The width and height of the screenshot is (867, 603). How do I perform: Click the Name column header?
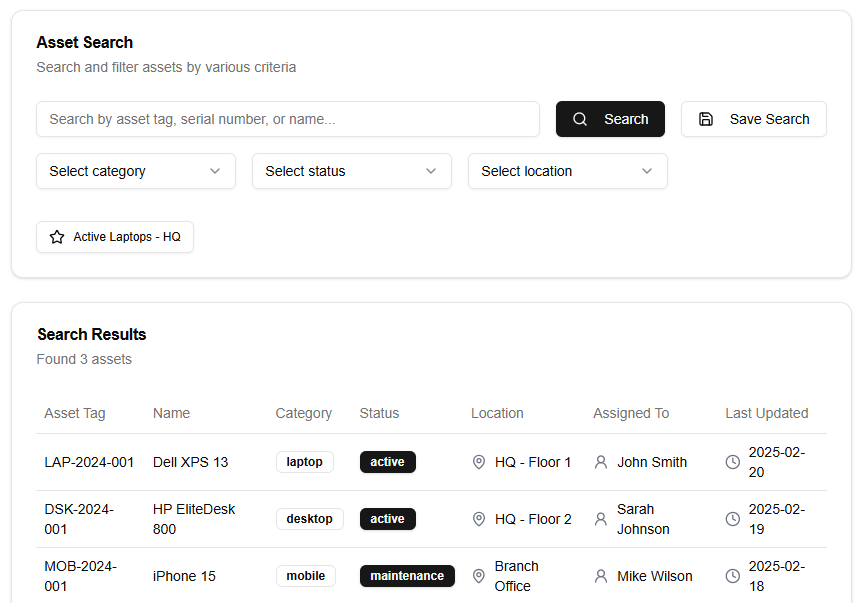[x=171, y=413]
